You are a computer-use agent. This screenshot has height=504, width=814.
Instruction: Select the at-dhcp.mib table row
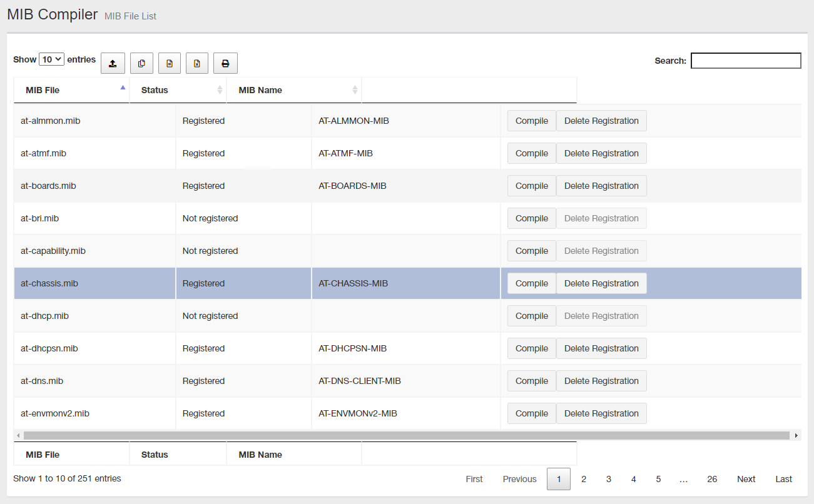pyautogui.click(x=94, y=316)
